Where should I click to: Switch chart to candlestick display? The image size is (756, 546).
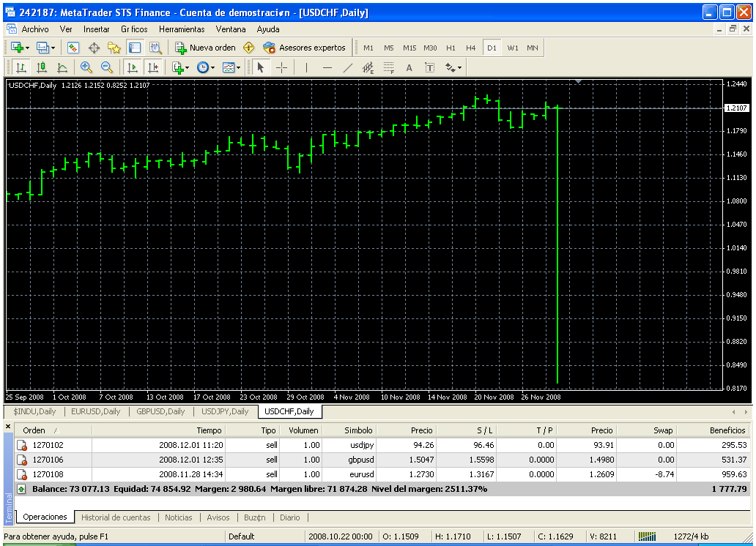[x=42, y=67]
